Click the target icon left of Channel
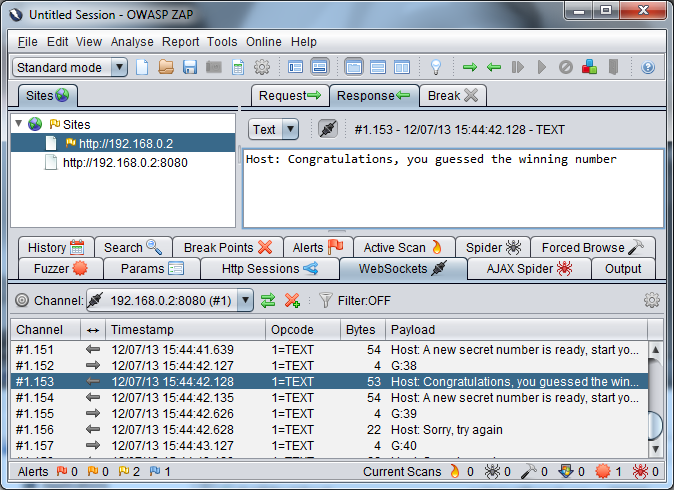Viewport: 674px width, 490px height. (21, 300)
